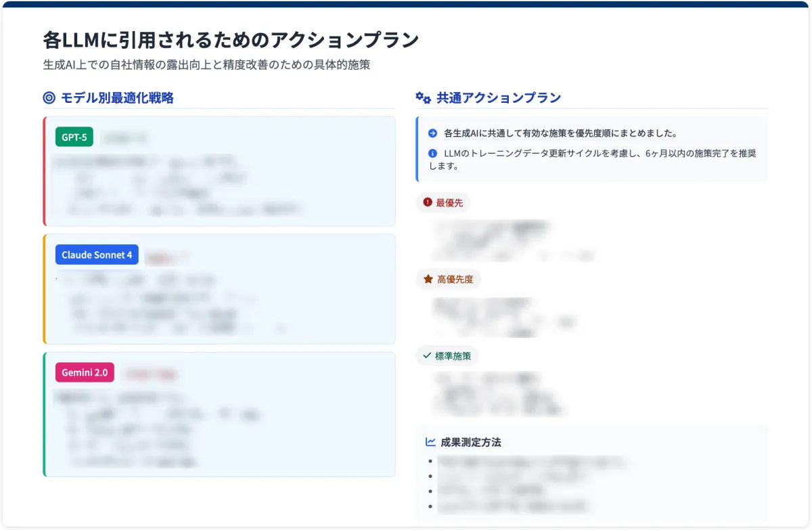Click the target icon beside モデル別最適化戦略
812x530 pixels.
tap(49, 98)
